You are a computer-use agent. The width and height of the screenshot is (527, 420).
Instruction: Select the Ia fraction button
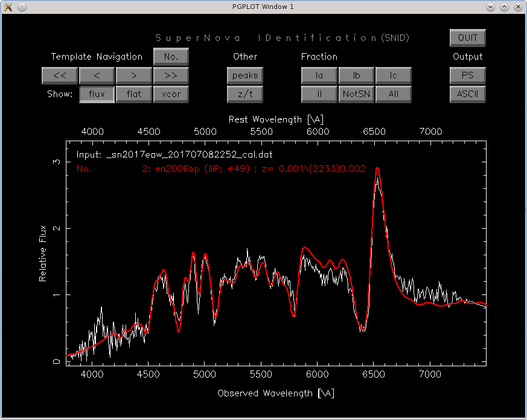click(319, 75)
